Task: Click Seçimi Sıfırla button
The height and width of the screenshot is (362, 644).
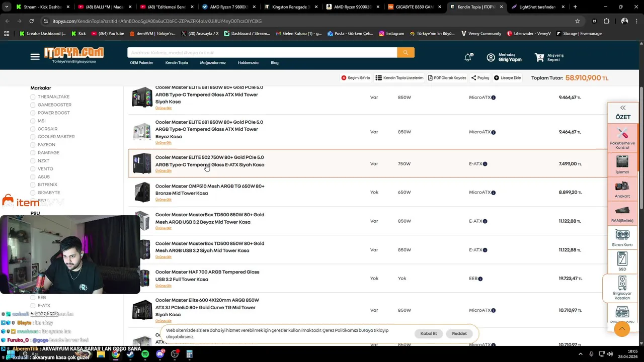Action: tap(356, 78)
